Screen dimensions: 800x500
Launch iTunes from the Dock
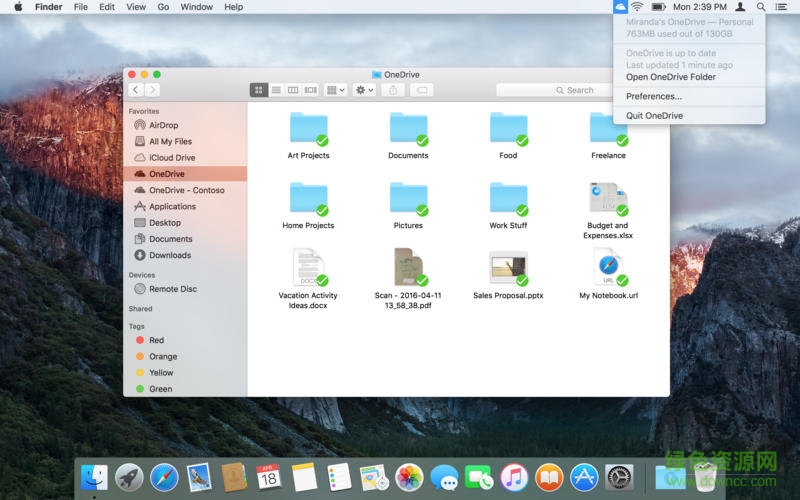514,478
